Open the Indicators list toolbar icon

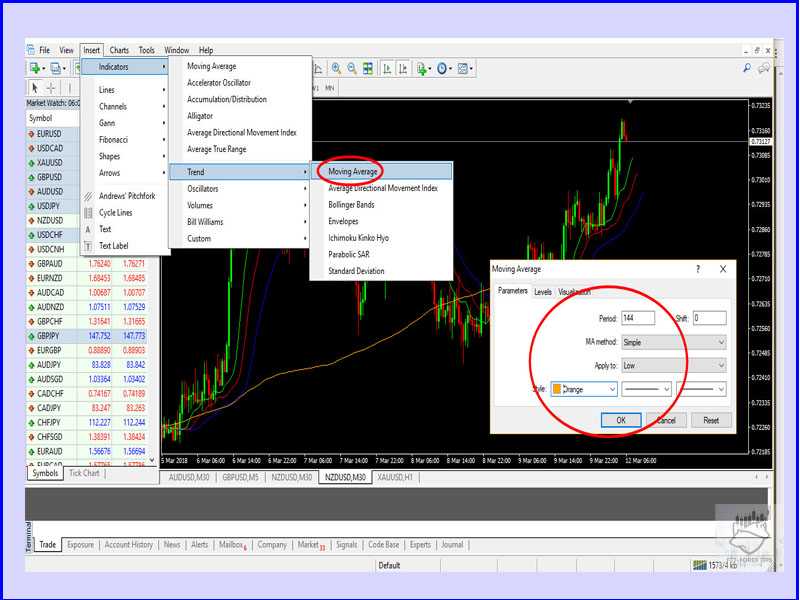(x=422, y=68)
